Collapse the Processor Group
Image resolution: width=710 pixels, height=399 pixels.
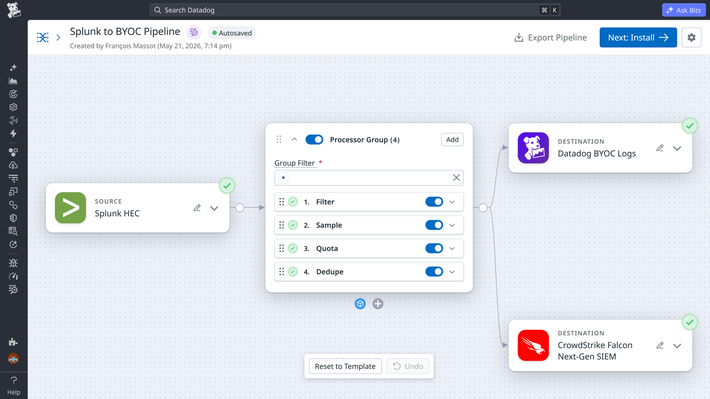[x=294, y=139]
